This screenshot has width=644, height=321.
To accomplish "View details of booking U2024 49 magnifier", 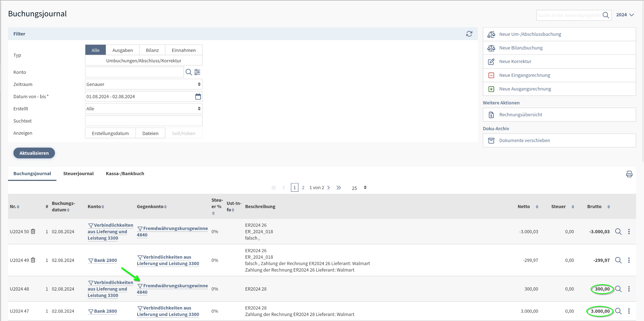I will coord(618,260).
